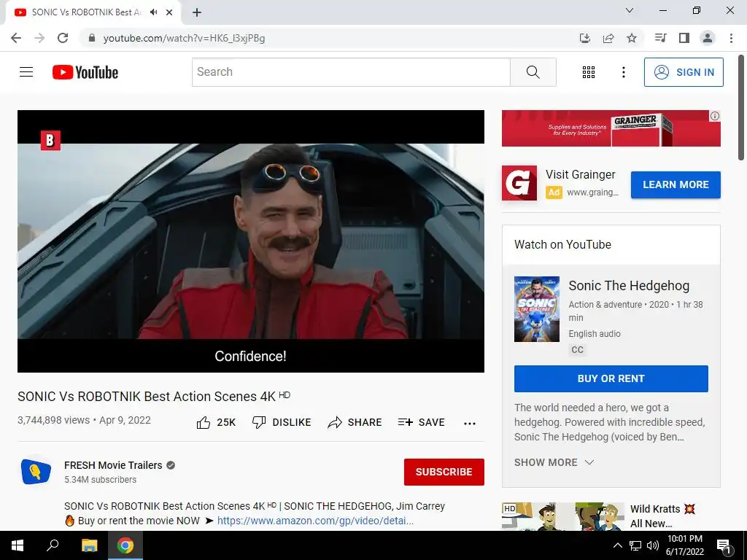The height and width of the screenshot is (560, 747).
Task: Bookmark this page with star icon
Action: click(632, 38)
